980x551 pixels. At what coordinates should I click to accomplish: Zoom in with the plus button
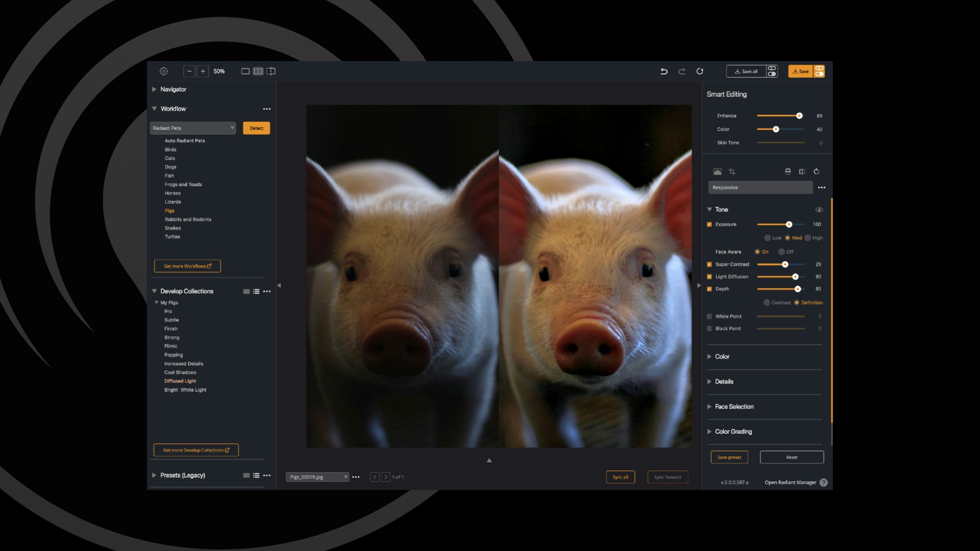pyautogui.click(x=203, y=71)
